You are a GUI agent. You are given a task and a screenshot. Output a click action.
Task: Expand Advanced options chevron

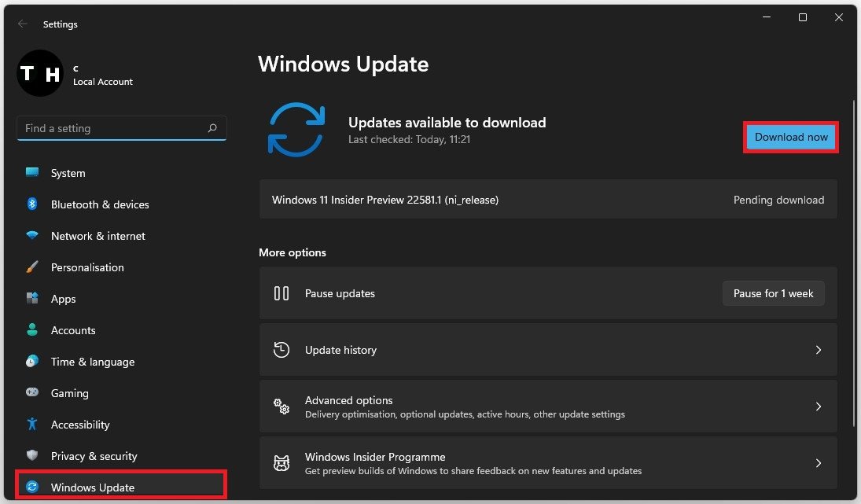(x=819, y=407)
